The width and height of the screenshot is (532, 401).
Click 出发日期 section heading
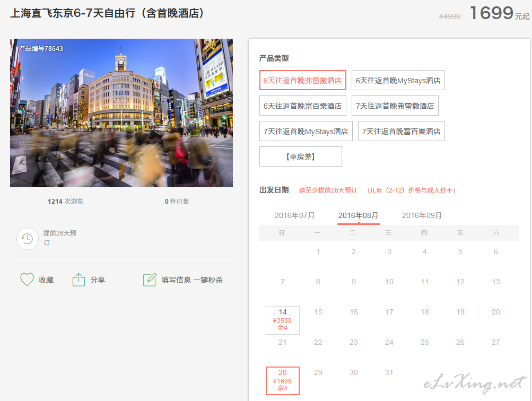[274, 190]
